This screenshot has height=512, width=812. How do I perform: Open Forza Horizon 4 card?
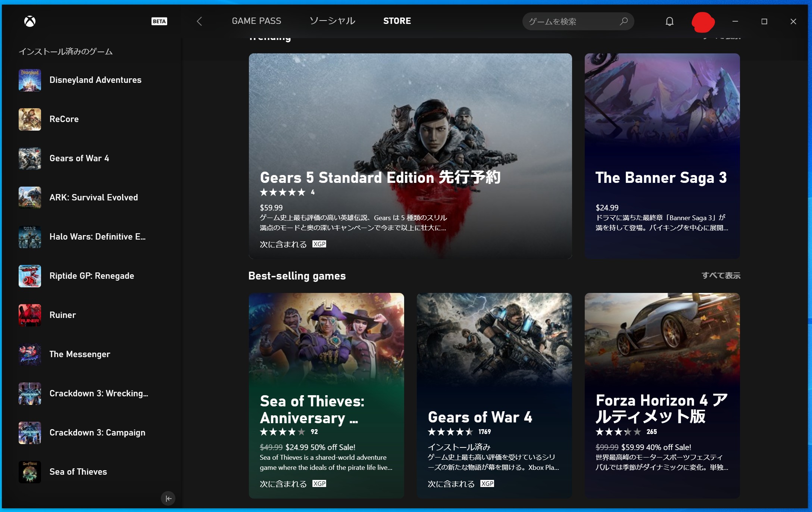pos(662,396)
